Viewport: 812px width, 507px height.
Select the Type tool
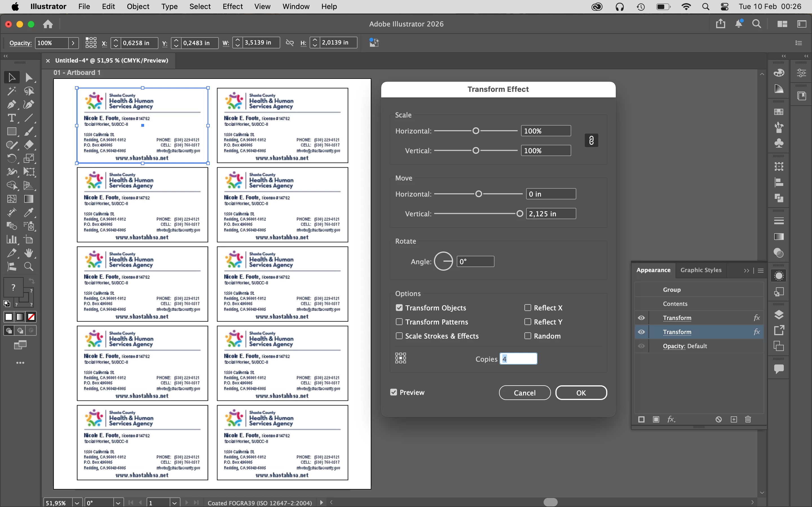tap(11, 118)
